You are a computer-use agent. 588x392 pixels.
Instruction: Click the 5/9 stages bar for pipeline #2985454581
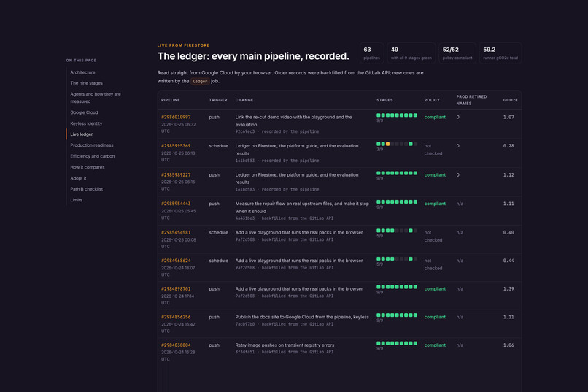[397, 231]
